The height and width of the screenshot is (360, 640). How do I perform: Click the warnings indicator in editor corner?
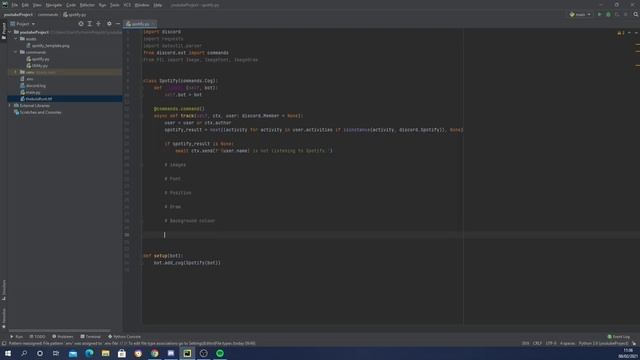(x=621, y=33)
